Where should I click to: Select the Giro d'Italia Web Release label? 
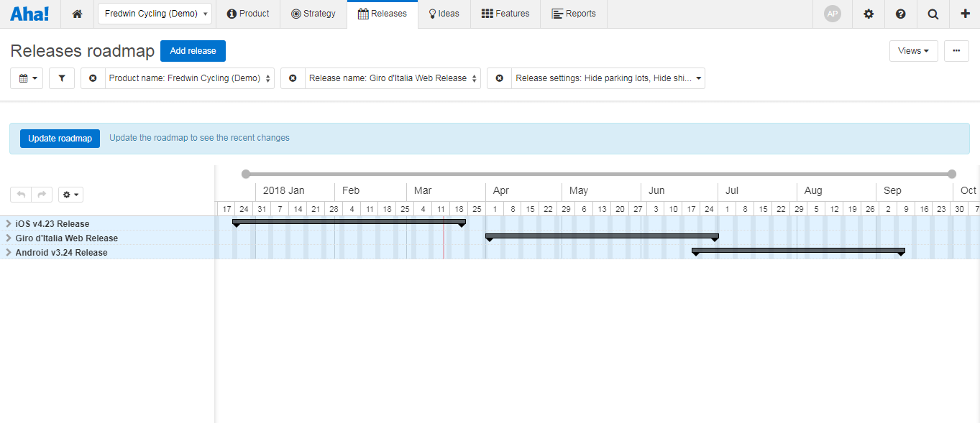click(x=67, y=238)
